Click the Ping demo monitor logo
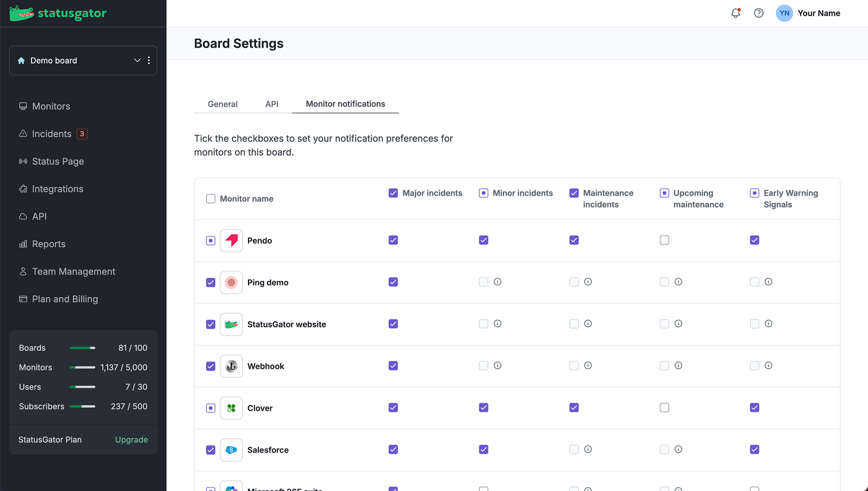 click(231, 282)
